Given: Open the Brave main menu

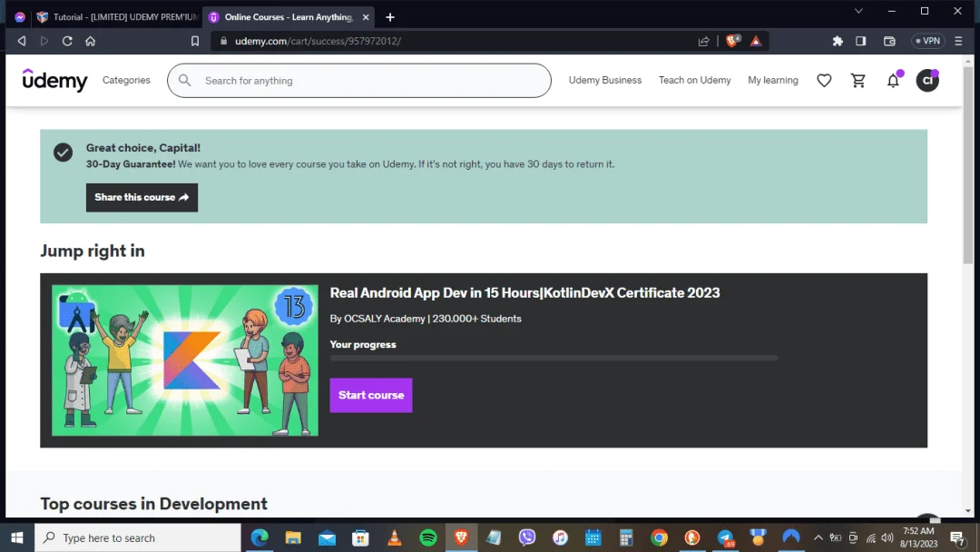Looking at the screenshot, I should point(958,41).
